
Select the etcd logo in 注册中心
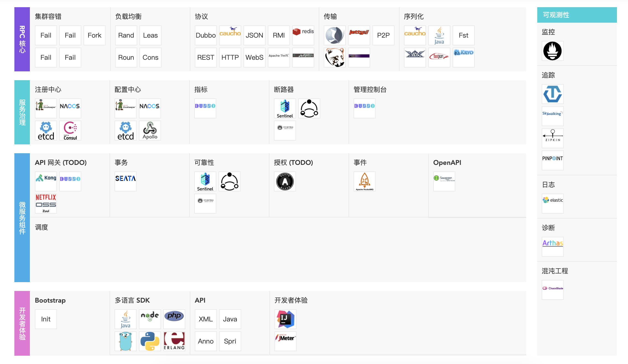(46, 131)
